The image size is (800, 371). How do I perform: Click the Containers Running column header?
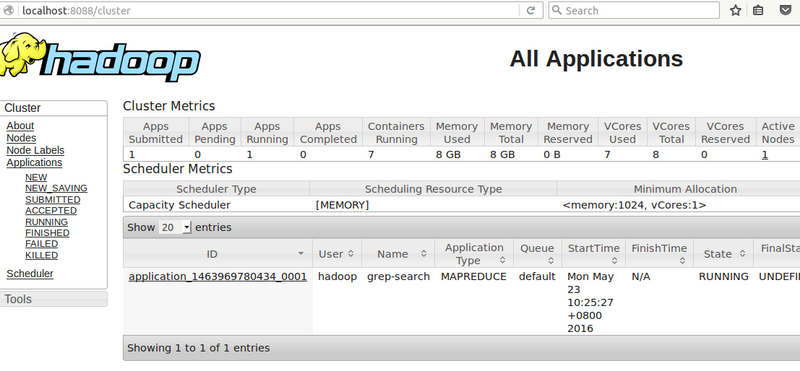(396, 133)
